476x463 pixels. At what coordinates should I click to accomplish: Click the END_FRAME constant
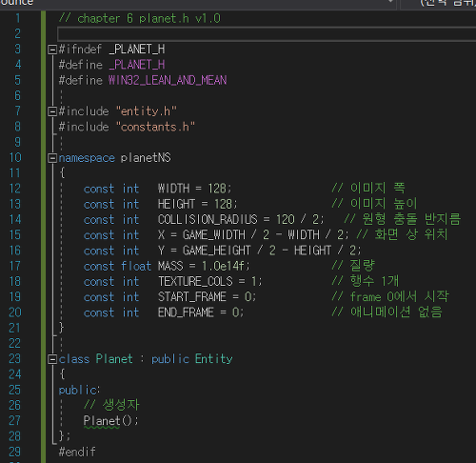186,312
